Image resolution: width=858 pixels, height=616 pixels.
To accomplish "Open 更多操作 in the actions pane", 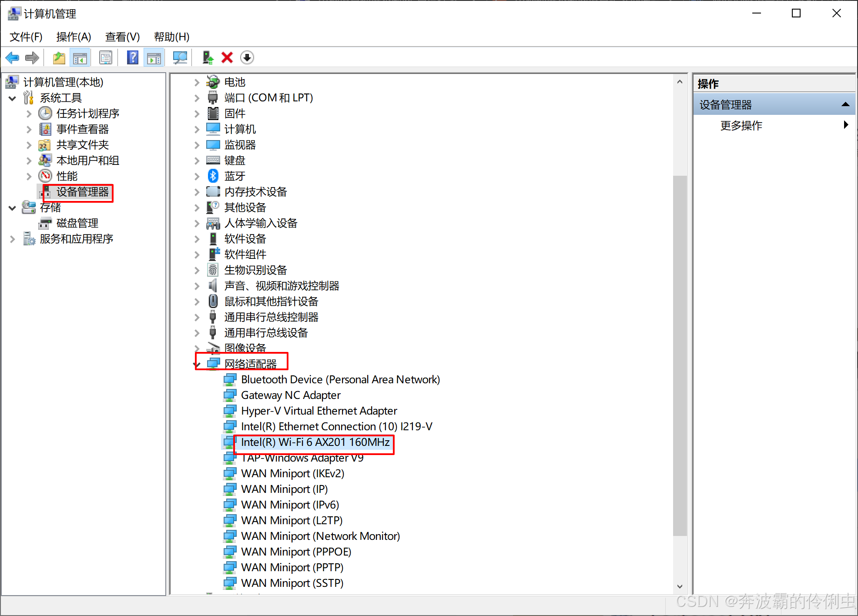I will (x=741, y=125).
